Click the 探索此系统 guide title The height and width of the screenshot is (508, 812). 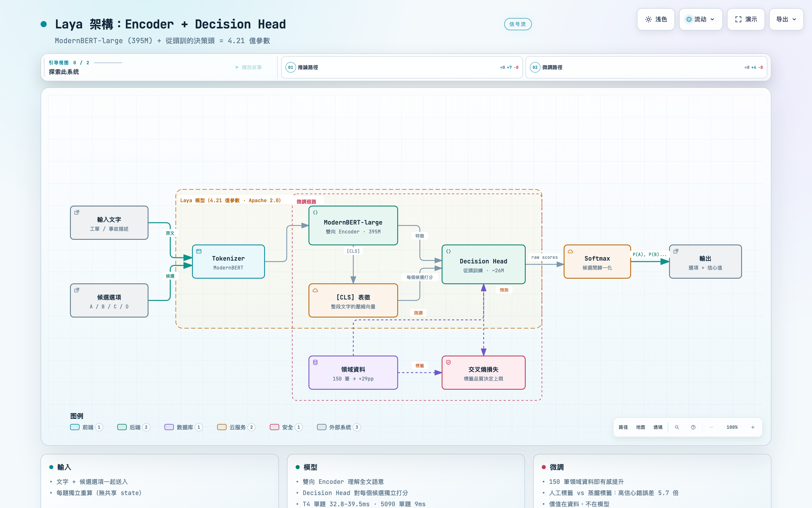click(x=64, y=72)
